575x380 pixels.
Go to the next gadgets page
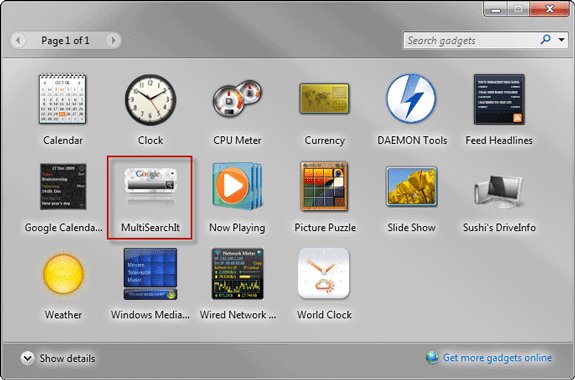pyautogui.click(x=113, y=40)
